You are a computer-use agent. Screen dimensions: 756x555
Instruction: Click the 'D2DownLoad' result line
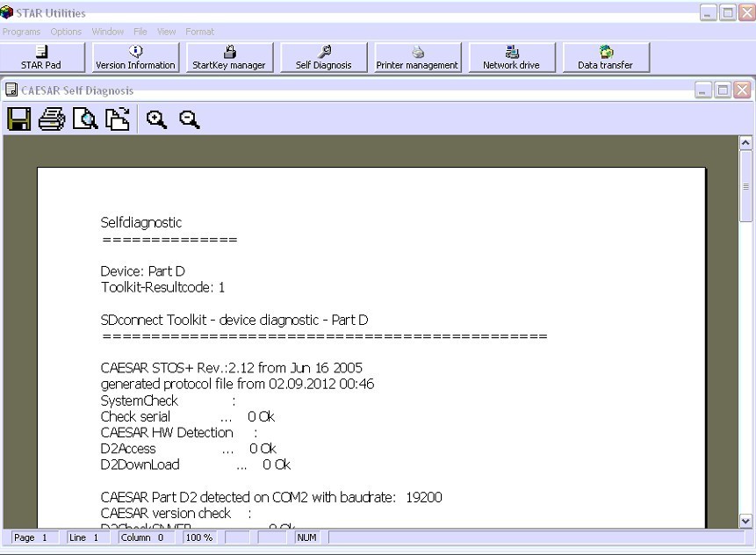[195, 465]
